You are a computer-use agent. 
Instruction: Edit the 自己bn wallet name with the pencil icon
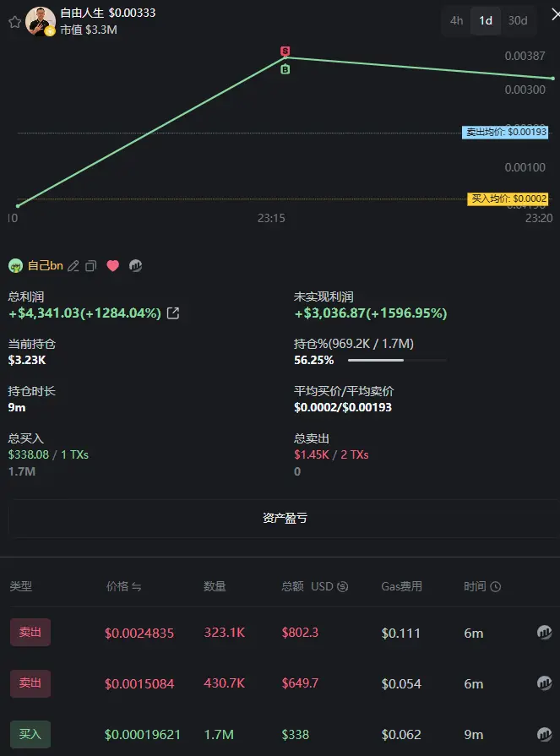tap(73, 266)
